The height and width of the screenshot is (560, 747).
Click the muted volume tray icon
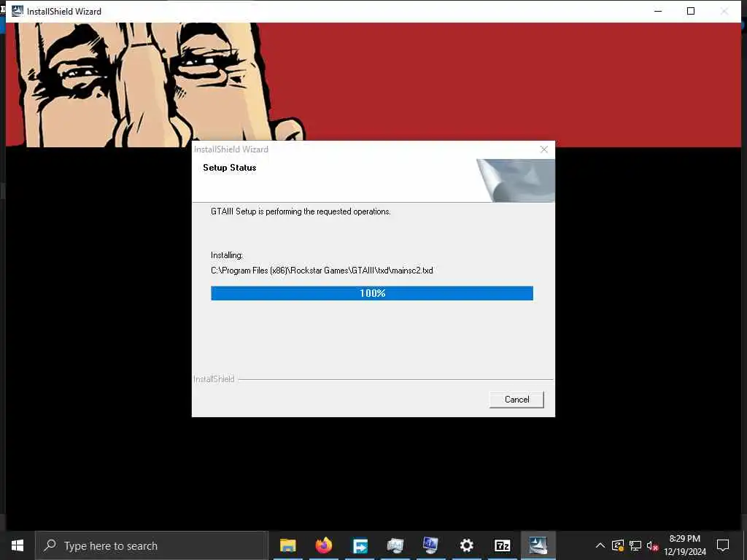point(652,545)
